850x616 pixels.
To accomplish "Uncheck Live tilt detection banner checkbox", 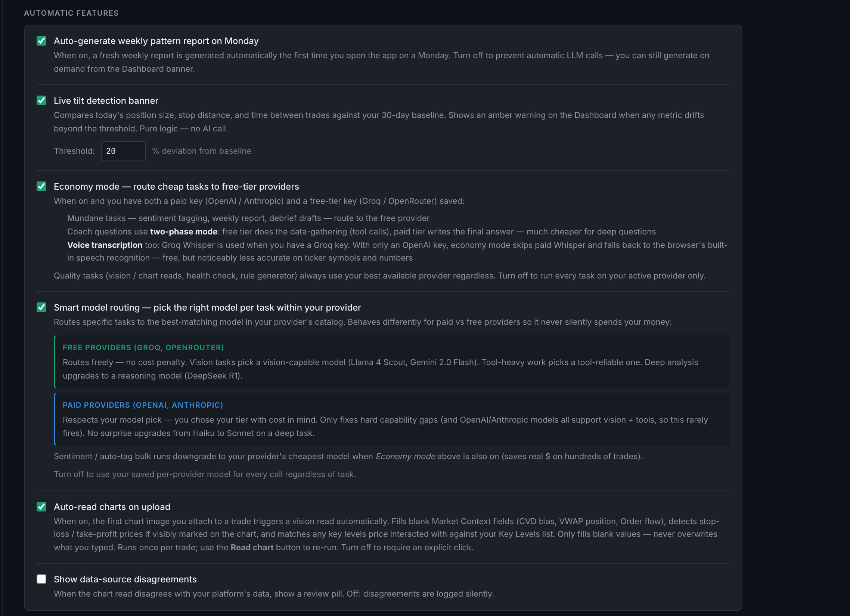I will click(x=41, y=100).
